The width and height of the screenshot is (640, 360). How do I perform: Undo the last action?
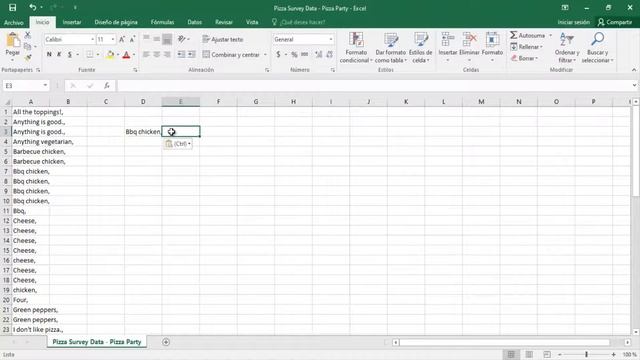tap(32, 7)
